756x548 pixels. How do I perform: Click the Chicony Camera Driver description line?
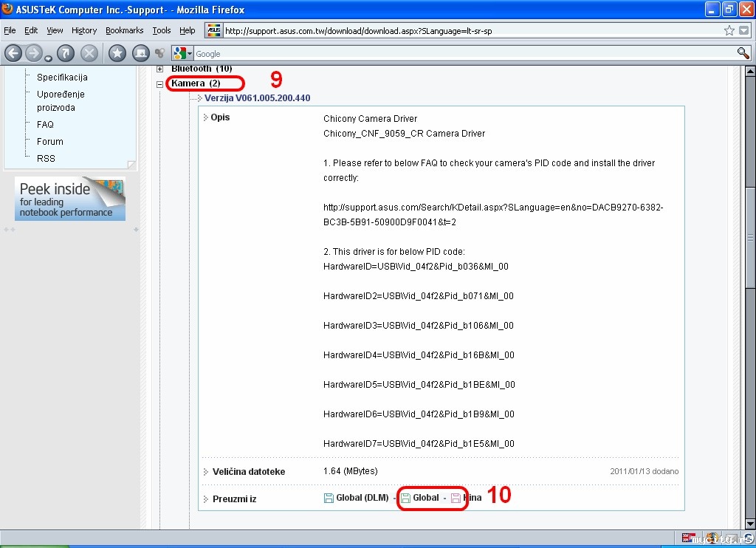coord(371,119)
